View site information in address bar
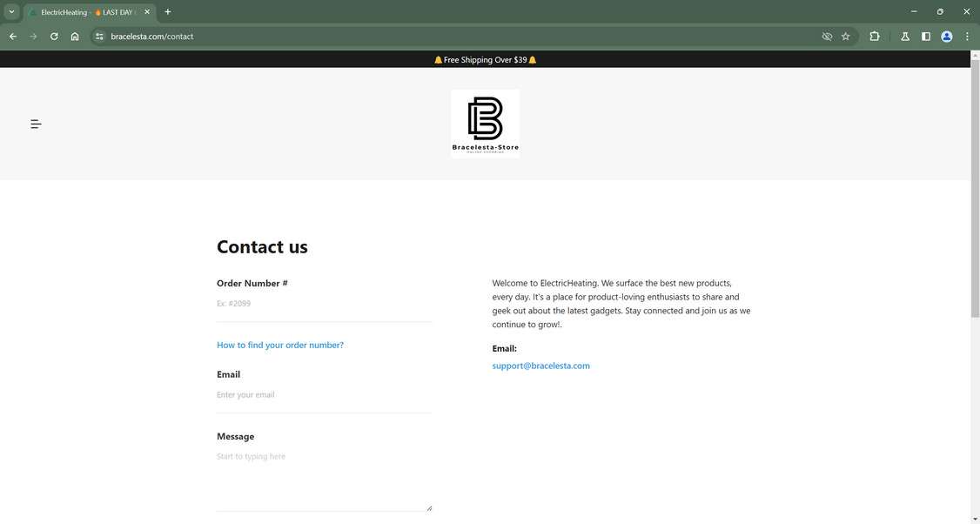This screenshot has height=524, width=980. tap(99, 37)
